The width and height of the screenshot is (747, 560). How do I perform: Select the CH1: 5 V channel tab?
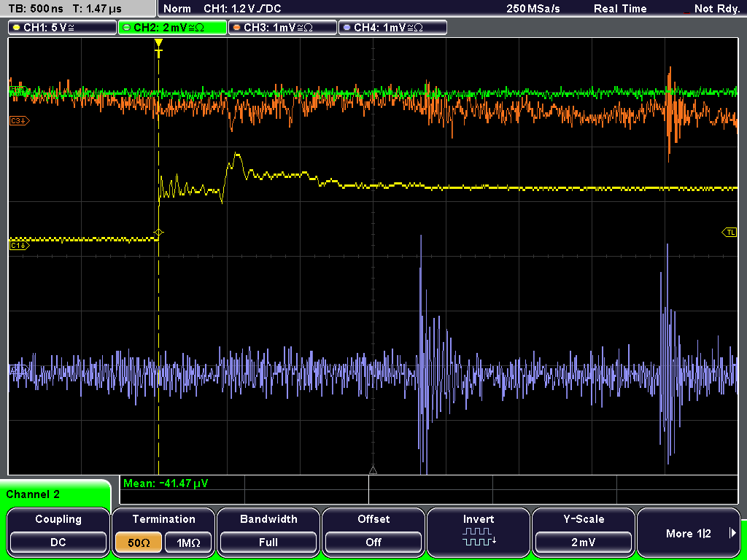(x=63, y=28)
